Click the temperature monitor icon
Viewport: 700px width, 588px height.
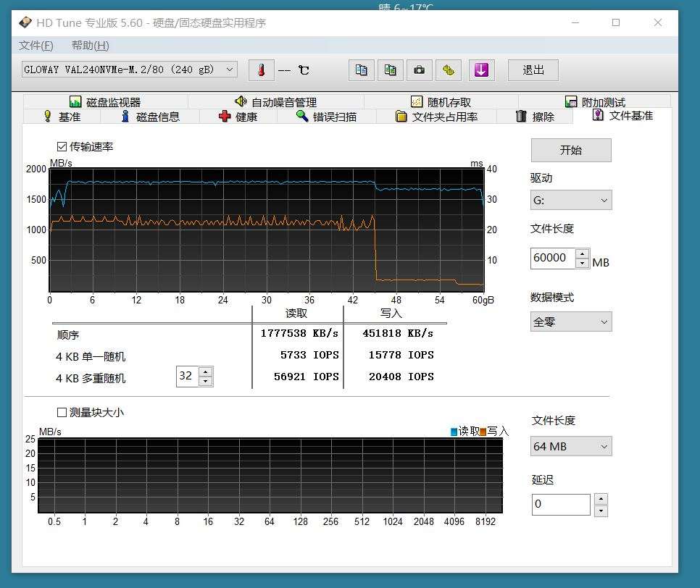point(261,70)
